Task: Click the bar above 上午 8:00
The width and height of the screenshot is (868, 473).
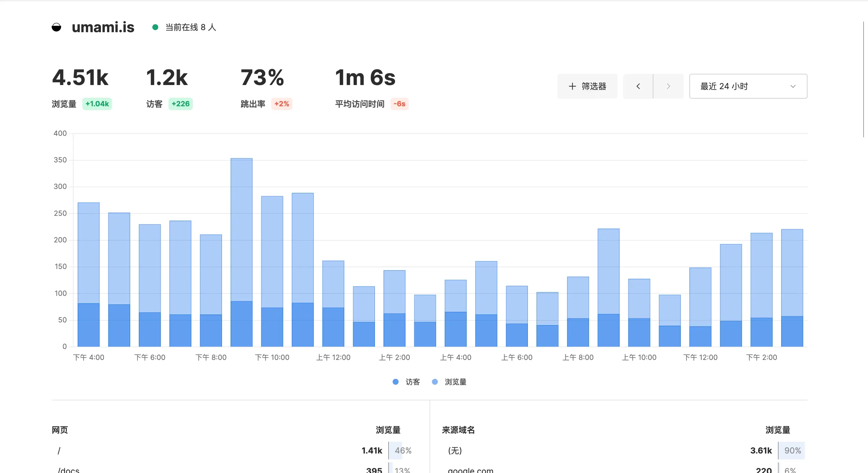Action: tap(578, 311)
